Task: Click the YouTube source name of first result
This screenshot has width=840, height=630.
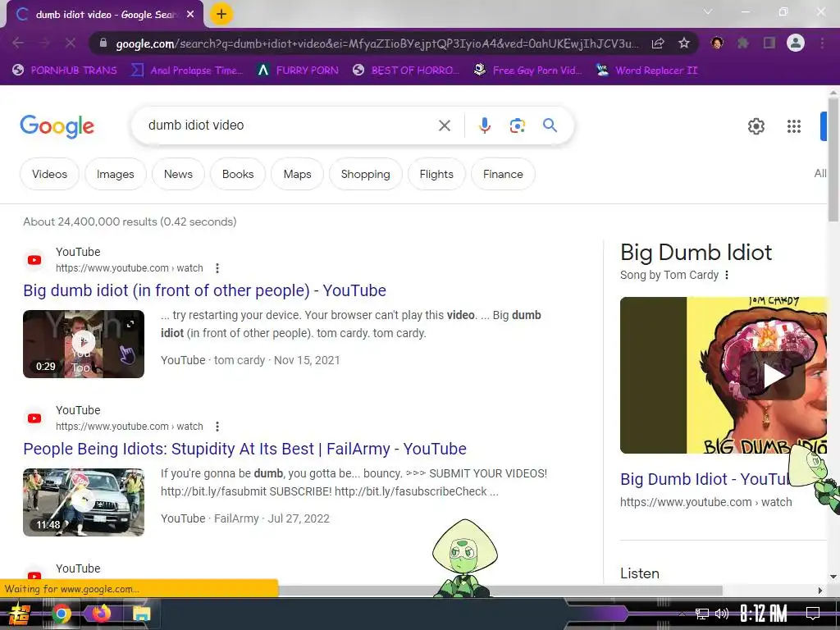Action: coord(78,252)
